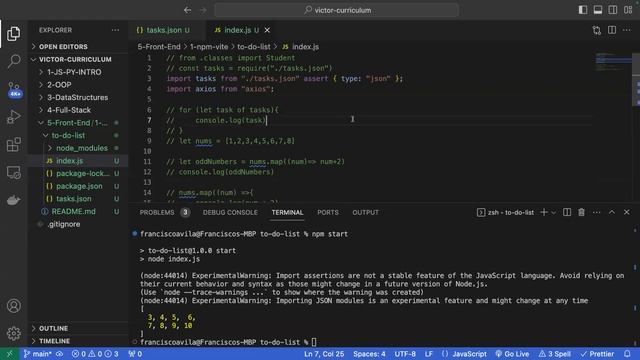Open the Run and Debug view
This screenshot has width=640, height=360.
click(13, 117)
